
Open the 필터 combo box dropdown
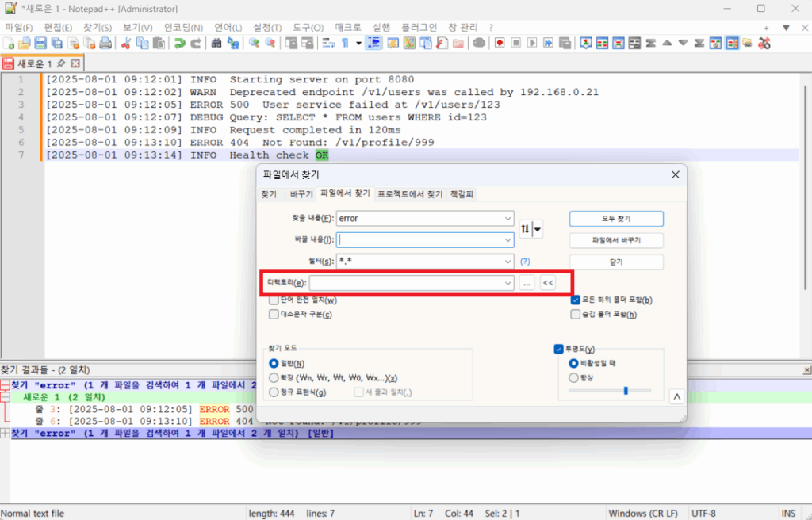pyautogui.click(x=507, y=261)
